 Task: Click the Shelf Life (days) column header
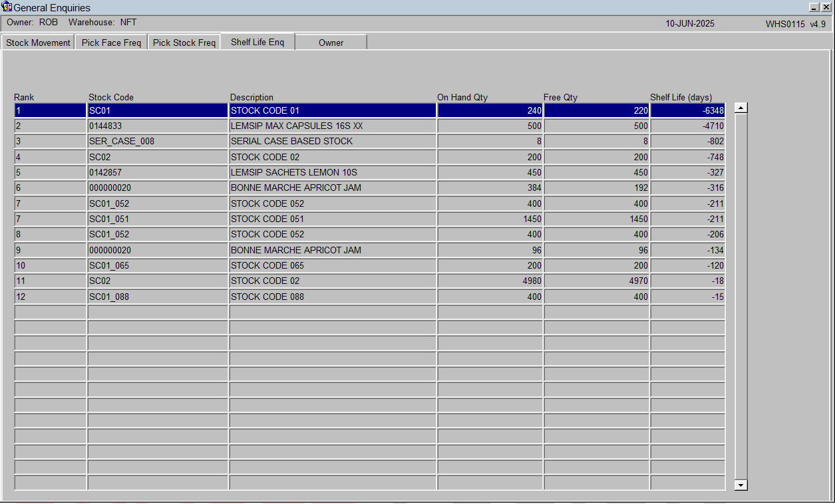point(681,97)
